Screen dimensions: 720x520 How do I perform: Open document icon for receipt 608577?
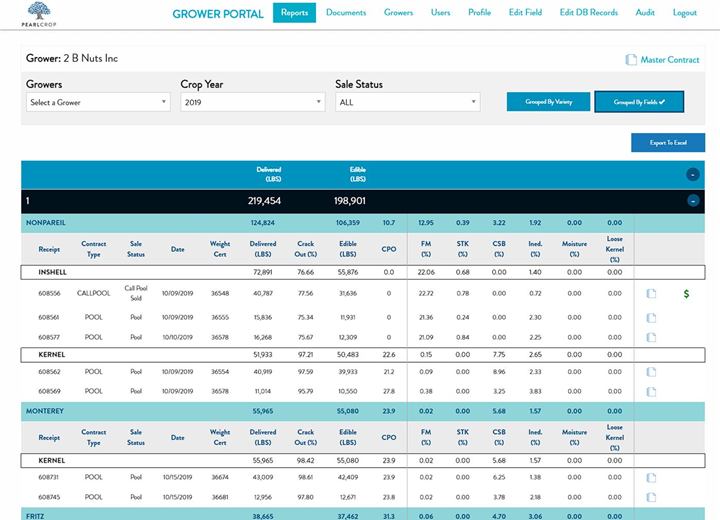point(651,337)
